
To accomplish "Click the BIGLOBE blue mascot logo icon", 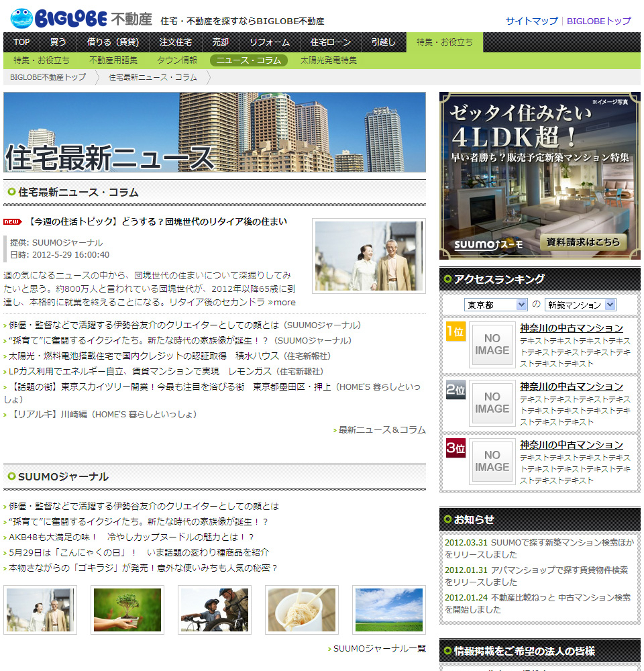I will click(21, 18).
